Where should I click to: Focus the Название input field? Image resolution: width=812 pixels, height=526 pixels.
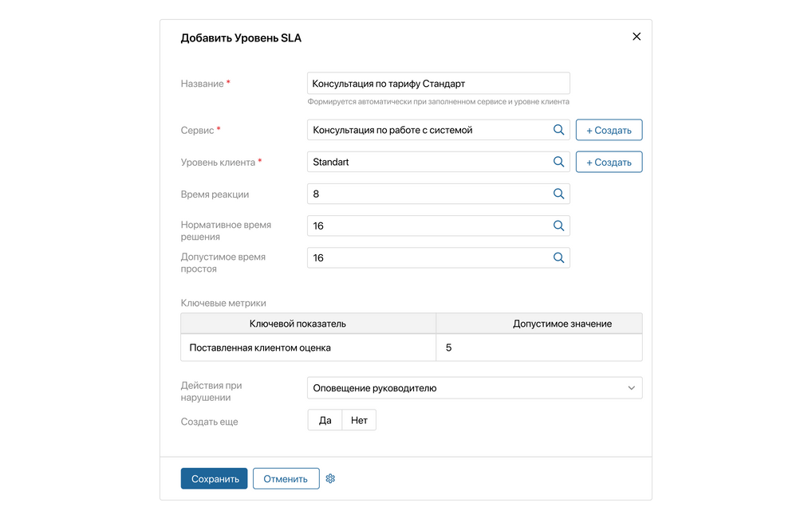(x=438, y=83)
